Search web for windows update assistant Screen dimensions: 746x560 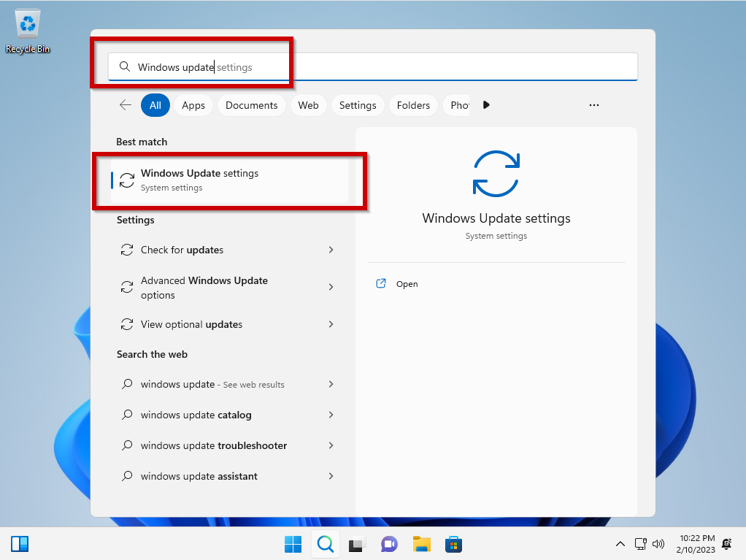coord(228,476)
